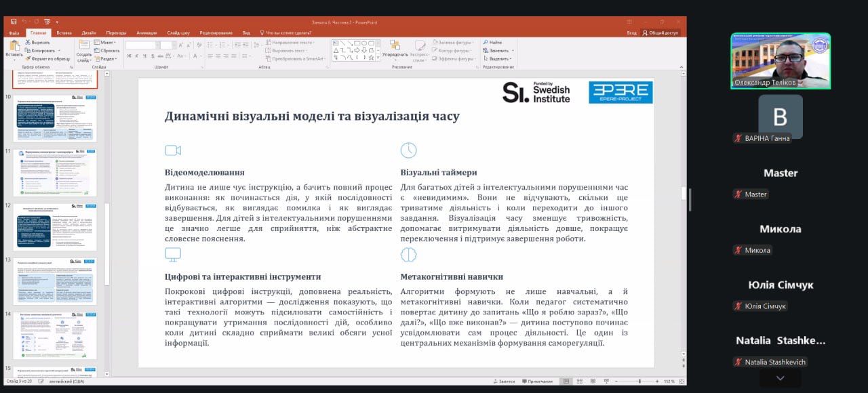Switch to the Вставка ribbon tab
This screenshot has width=868, height=393.
click(64, 33)
